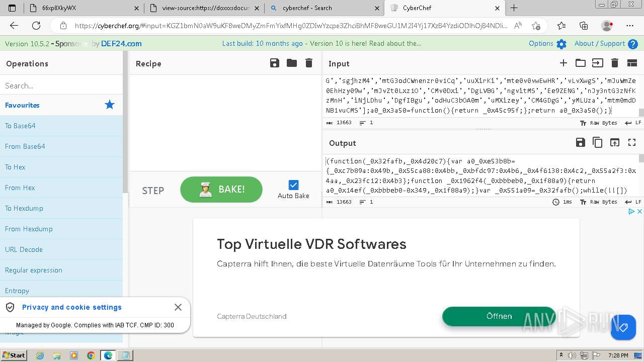The width and height of the screenshot is (644, 362).
Task: Open Options gear settings
Action: pyautogui.click(x=561, y=44)
